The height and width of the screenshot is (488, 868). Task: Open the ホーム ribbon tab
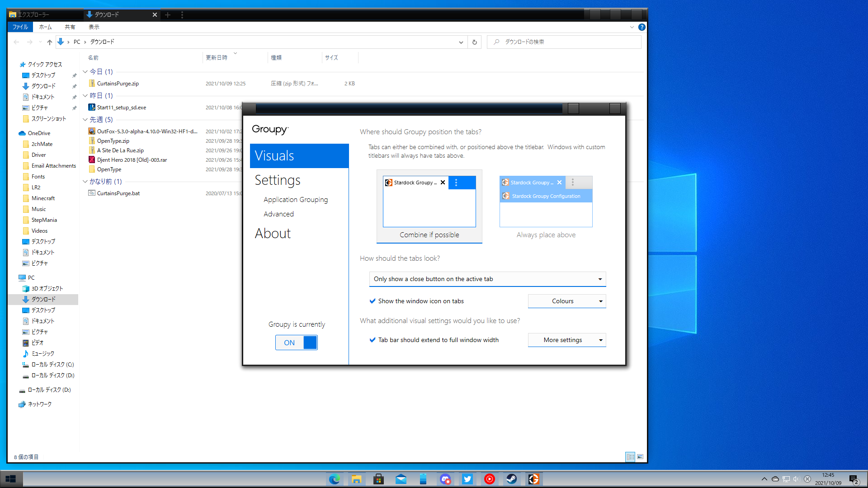tap(45, 27)
